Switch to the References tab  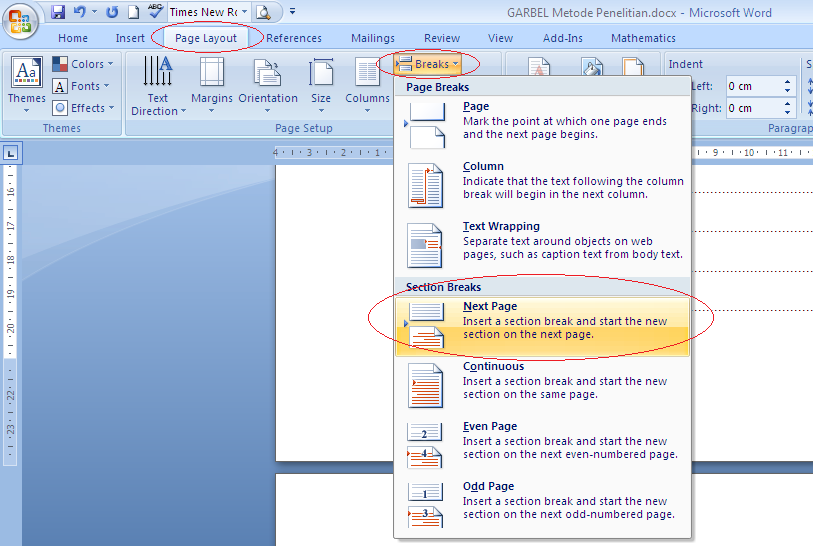[293, 38]
